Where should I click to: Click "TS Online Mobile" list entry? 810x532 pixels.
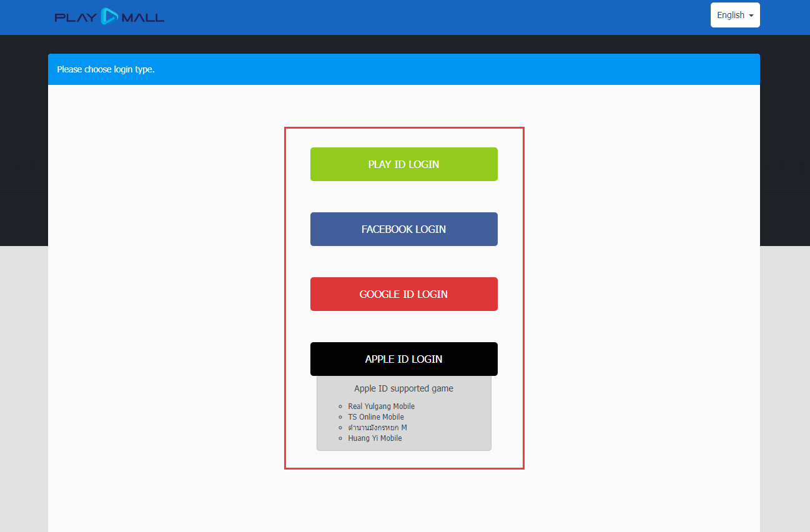(376, 417)
